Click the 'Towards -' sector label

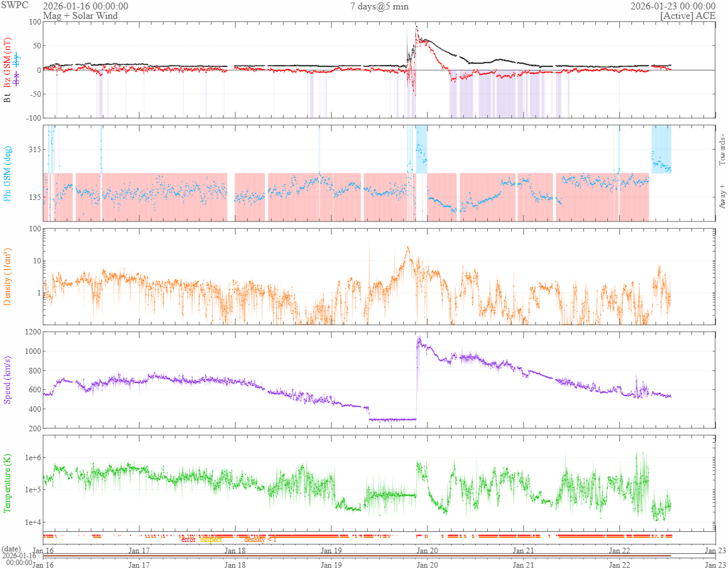722,148
